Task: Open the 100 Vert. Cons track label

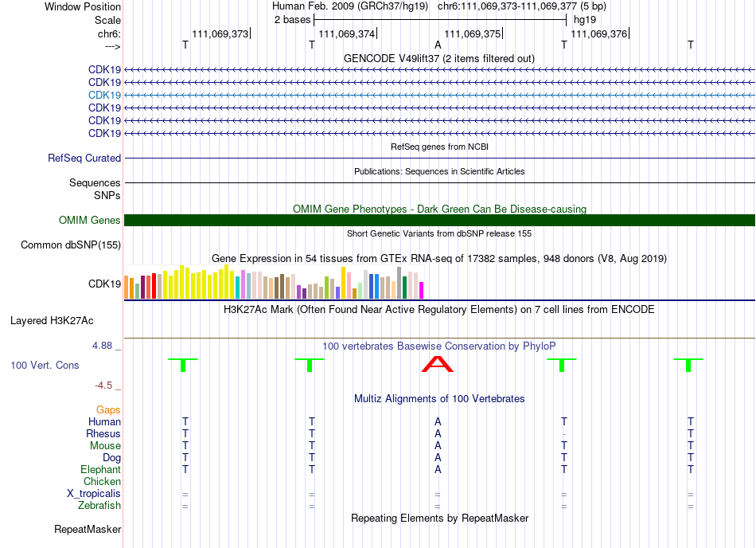Action: 45,365
